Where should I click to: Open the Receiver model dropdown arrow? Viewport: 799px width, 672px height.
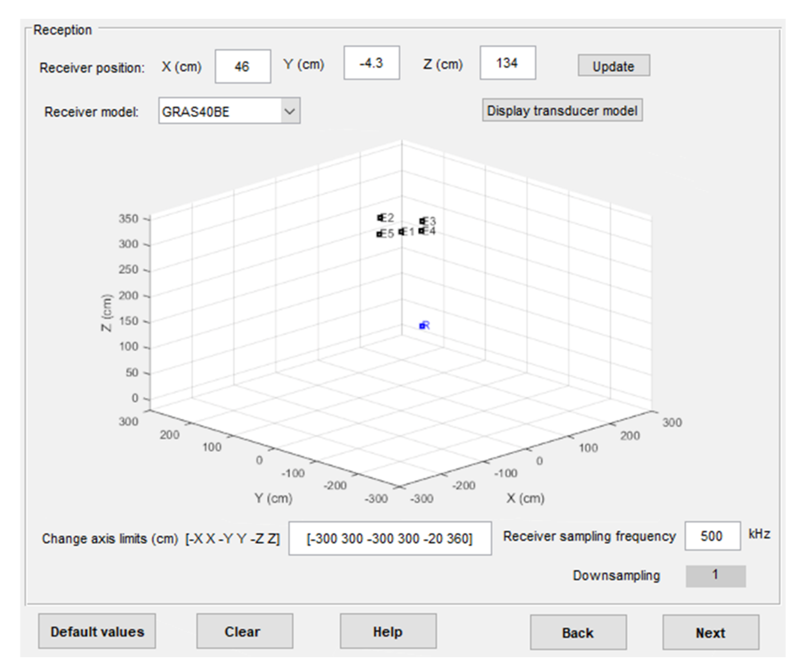pyautogui.click(x=290, y=111)
